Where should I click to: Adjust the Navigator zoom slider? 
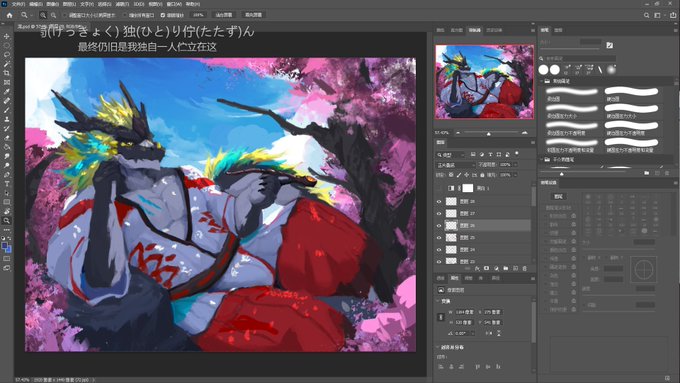(489, 133)
